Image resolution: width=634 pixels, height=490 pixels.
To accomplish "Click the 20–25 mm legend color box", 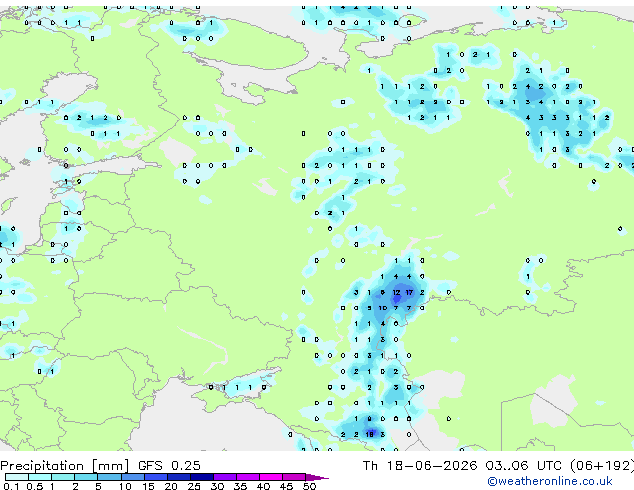I will coord(179,477).
